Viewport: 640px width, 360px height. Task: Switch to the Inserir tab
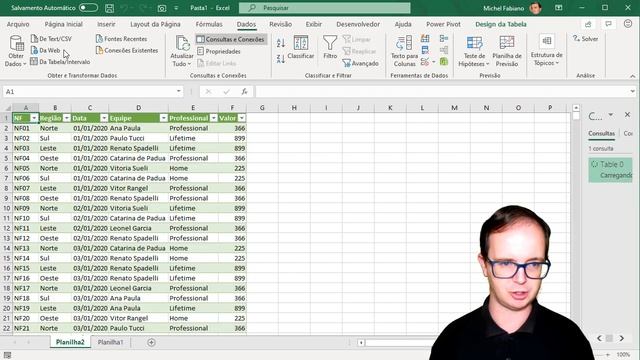(x=106, y=24)
